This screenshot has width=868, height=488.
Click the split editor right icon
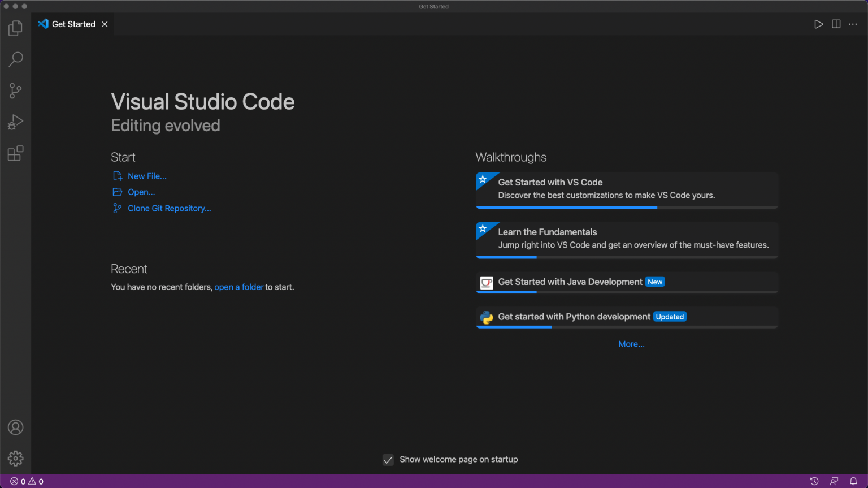coord(836,24)
